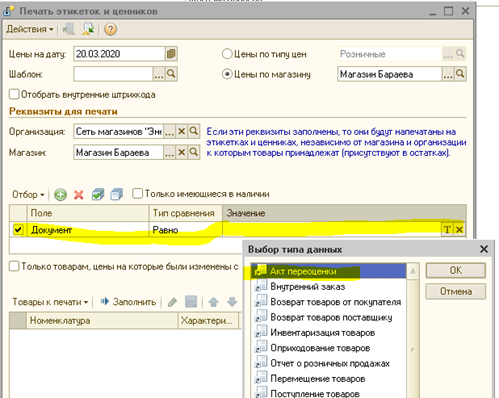Click the pencil edit icon

172,302
